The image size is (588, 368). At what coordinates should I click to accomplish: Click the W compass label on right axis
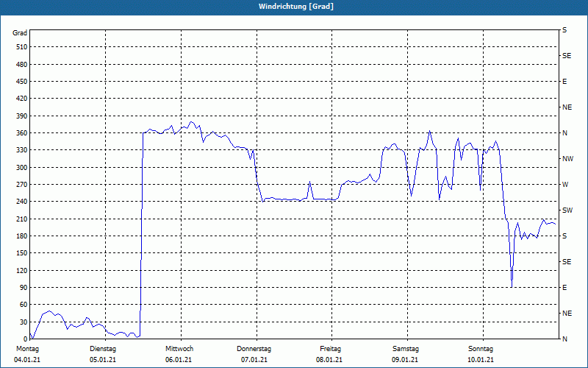(565, 185)
